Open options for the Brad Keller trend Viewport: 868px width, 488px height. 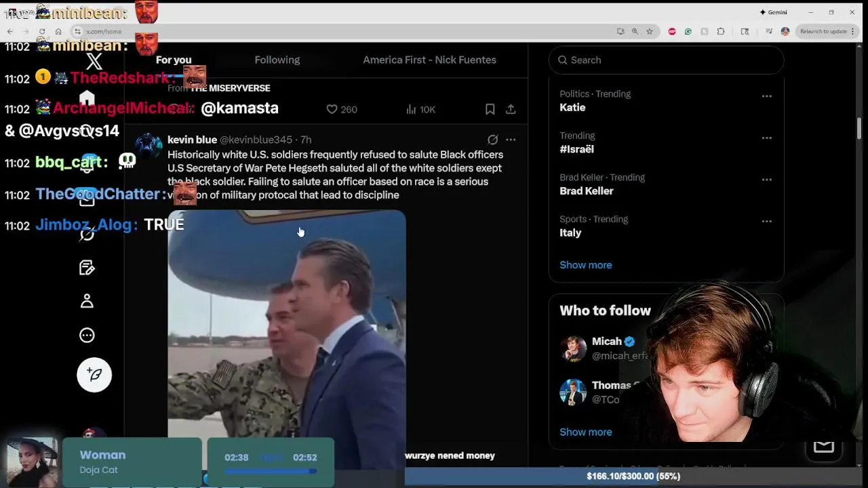767,180
